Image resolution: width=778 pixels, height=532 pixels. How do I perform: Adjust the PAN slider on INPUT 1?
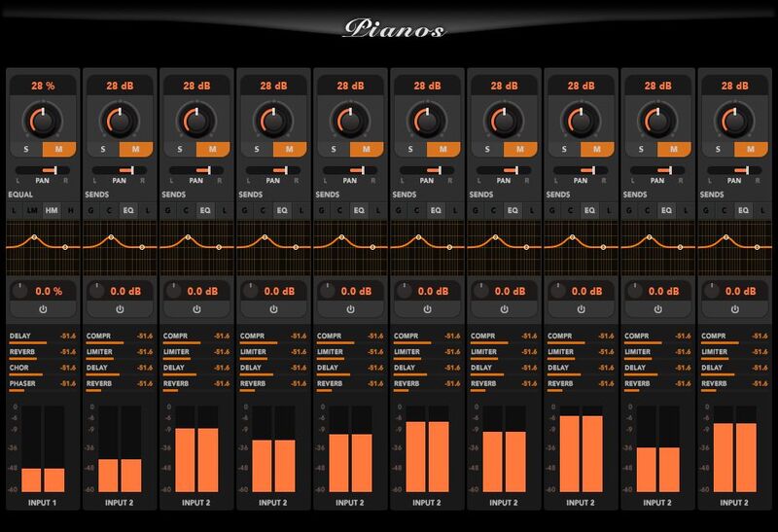pos(43,170)
